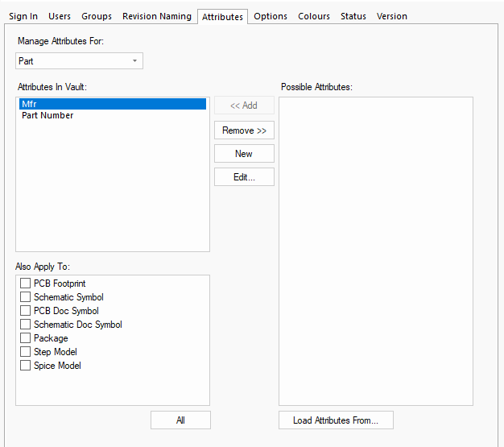The image size is (504, 447).
Task: Tick the Schematic Symbol checkbox
Action: coord(26,297)
